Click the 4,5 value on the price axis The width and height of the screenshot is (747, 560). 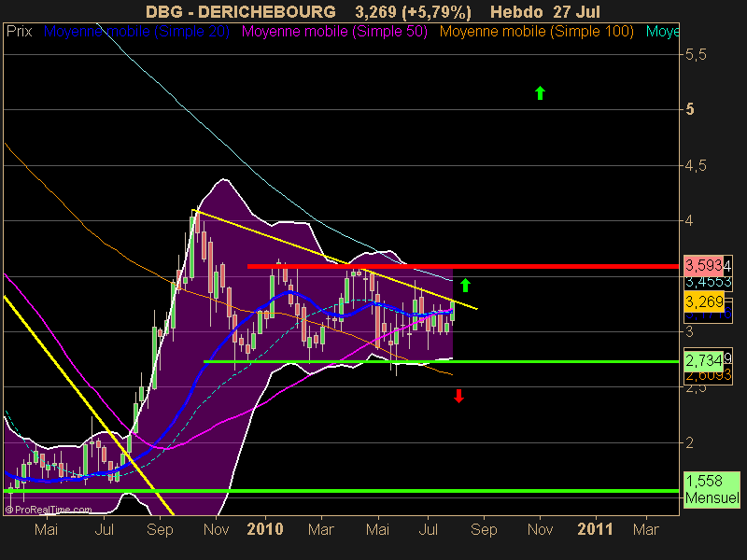point(696,166)
